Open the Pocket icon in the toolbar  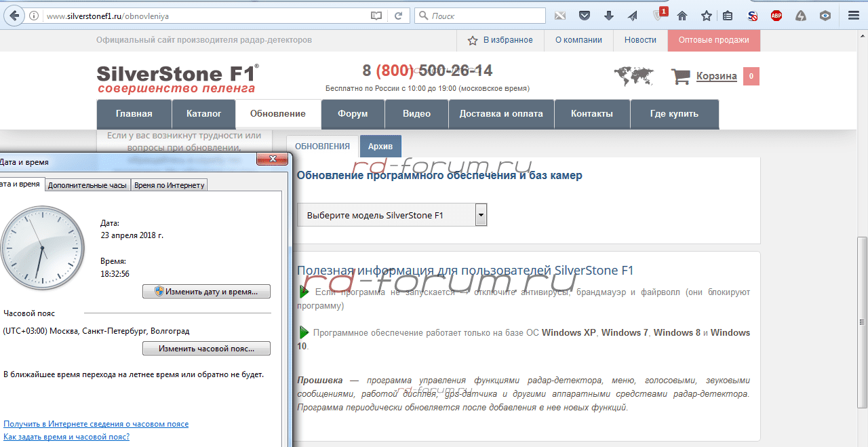[x=584, y=16]
